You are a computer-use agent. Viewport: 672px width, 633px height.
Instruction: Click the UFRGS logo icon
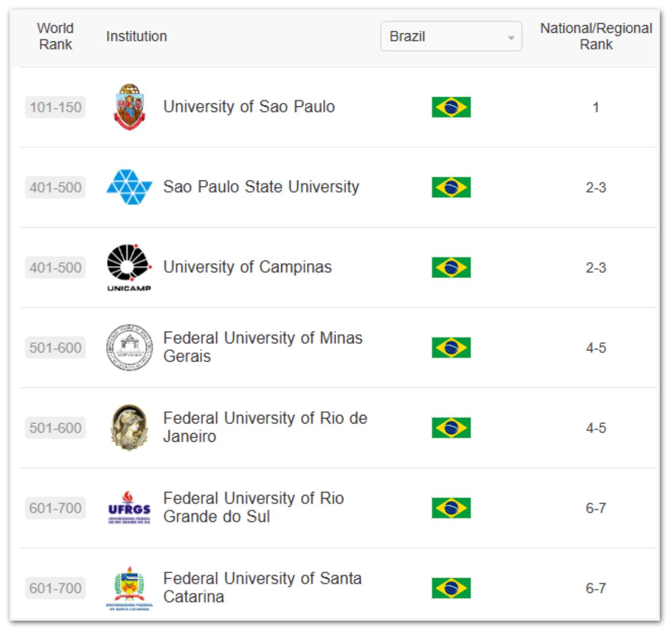click(130, 508)
